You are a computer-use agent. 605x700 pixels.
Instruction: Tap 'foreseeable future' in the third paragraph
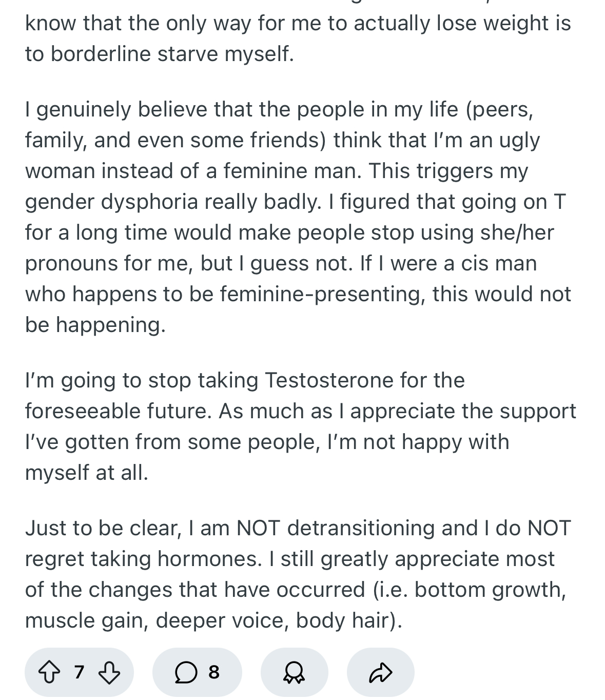[119, 411]
